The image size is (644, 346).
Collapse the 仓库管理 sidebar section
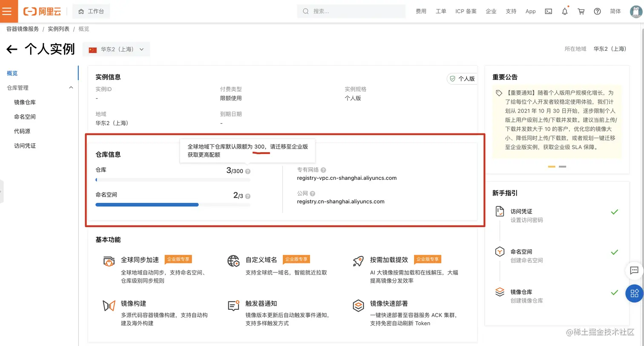click(71, 88)
